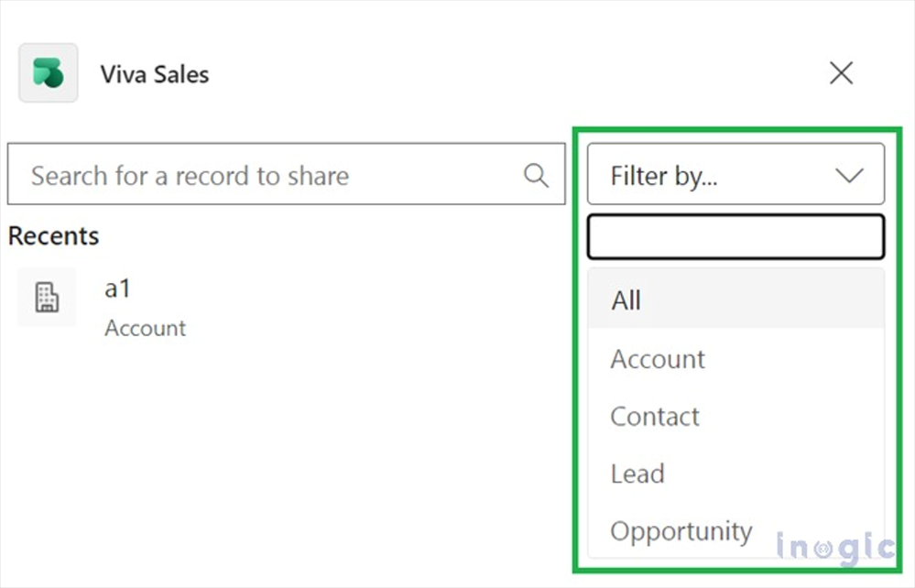The width and height of the screenshot is (915, 588).
Task: Click the search magnifier icon
Action: click(536, 175)
